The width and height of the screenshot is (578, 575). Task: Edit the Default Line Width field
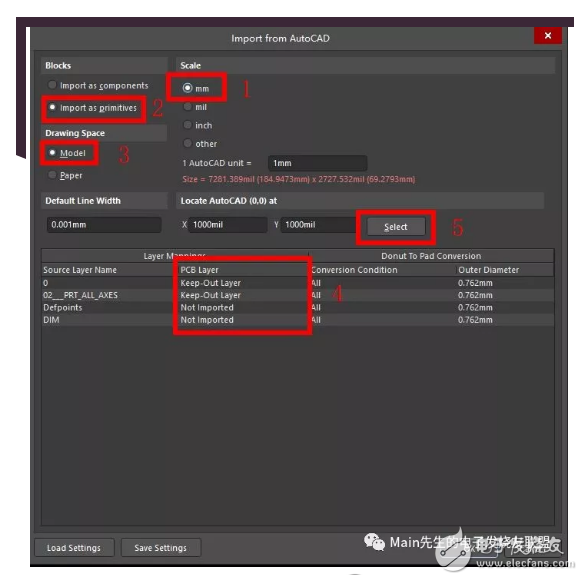104,224
